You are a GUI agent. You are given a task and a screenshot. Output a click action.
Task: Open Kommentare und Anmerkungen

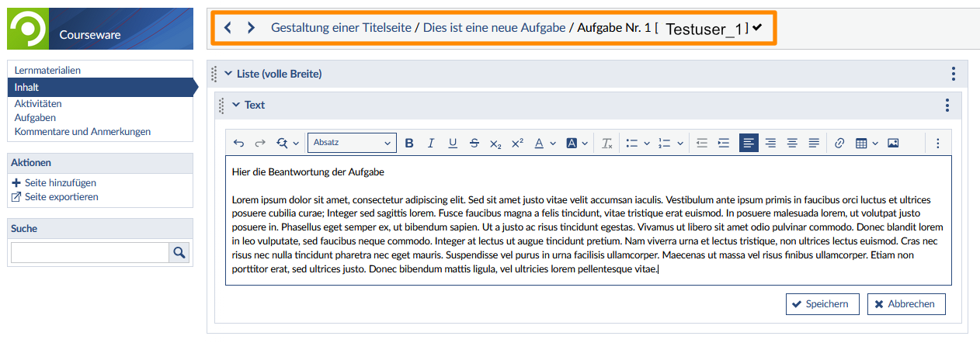click(82, 131)
